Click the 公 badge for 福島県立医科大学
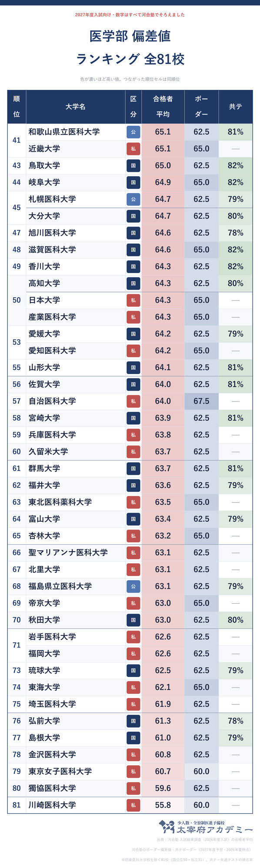This screenshot has height=868, width=260. (133, 586)
